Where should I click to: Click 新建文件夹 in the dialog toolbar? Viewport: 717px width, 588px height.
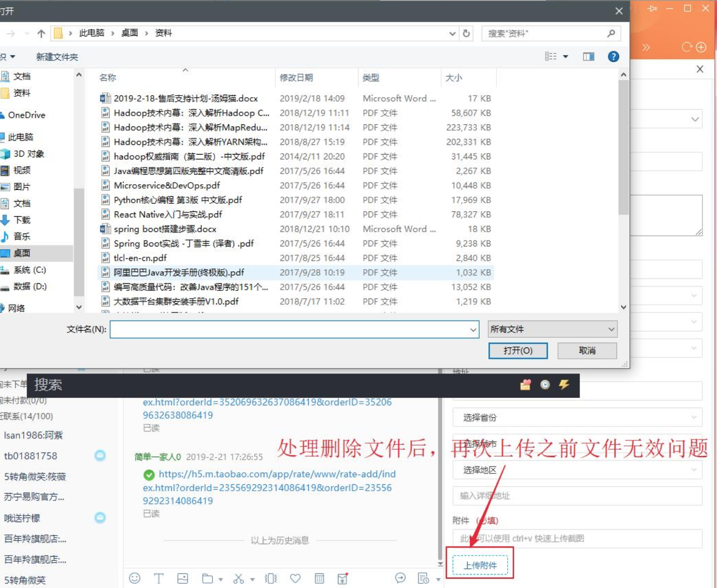[x=57, y=57]
